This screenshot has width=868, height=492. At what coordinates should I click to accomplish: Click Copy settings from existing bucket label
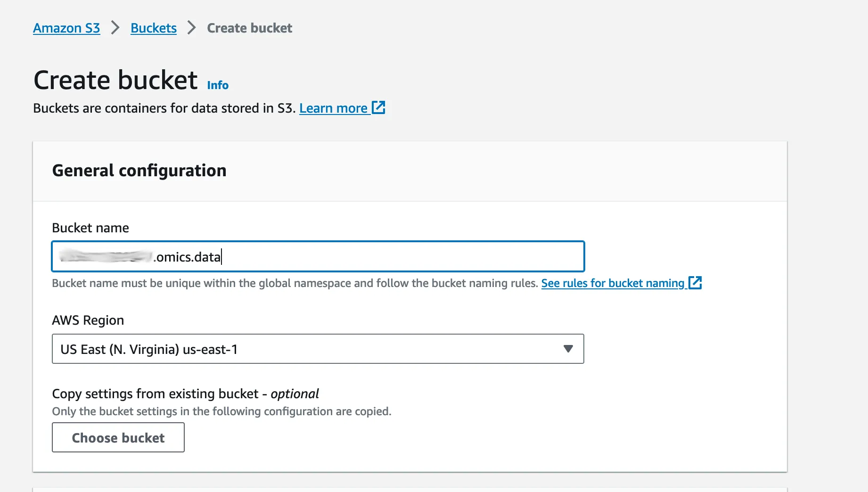(185, 394)
